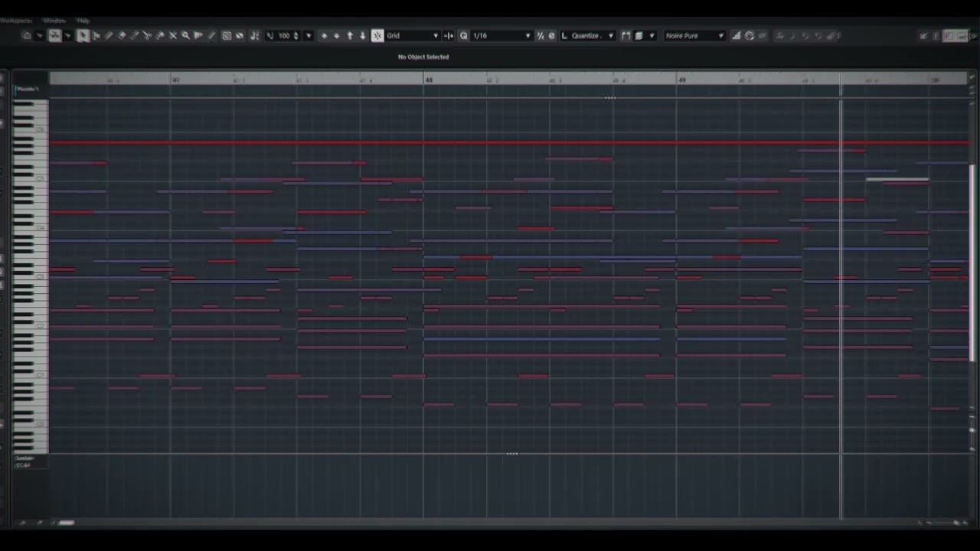Click the diagonal arrow icon at toolbar right

[x=923, y=36]
